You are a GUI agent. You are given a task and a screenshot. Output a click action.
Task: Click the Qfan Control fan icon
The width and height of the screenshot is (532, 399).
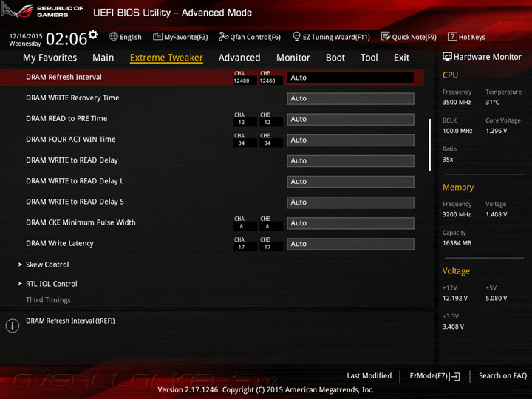[x=223, y=36]
